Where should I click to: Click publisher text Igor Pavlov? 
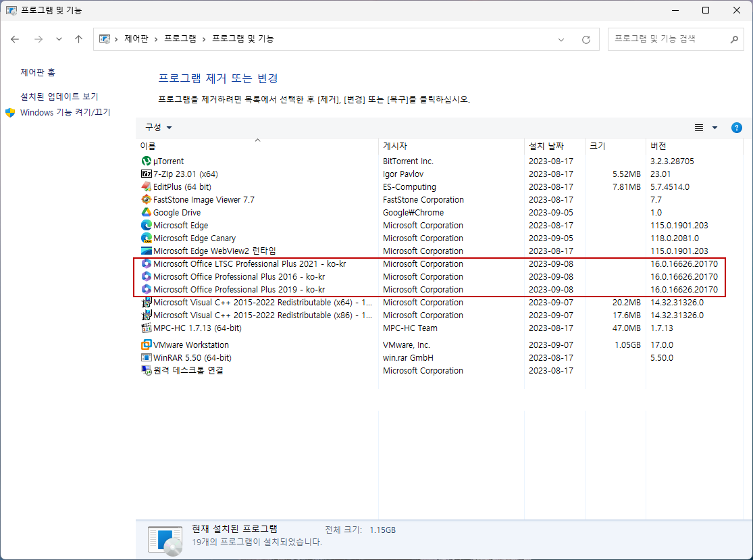tap(403, 174)
